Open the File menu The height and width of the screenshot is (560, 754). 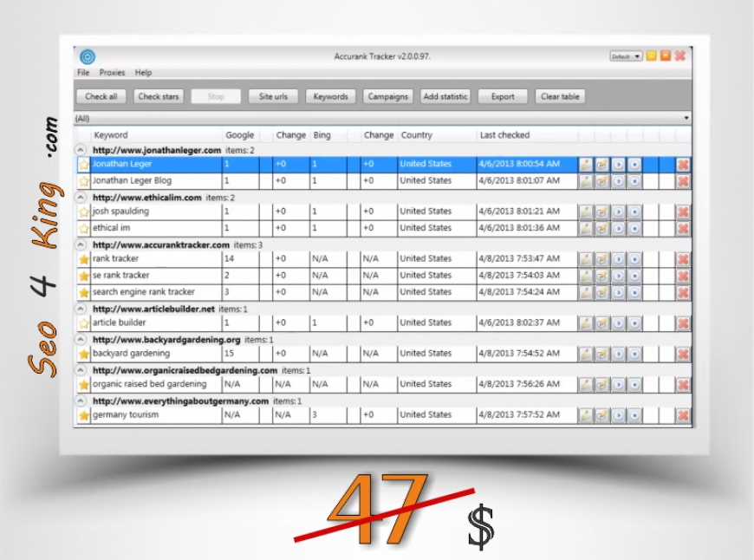(83, 72)
